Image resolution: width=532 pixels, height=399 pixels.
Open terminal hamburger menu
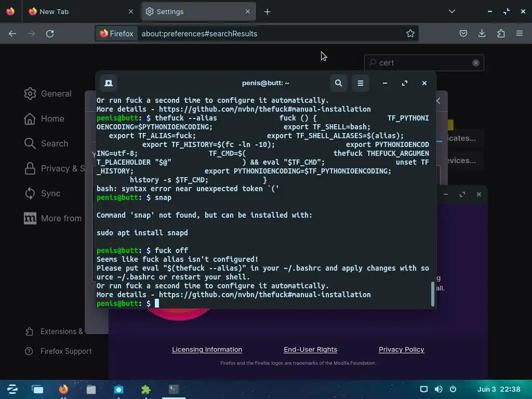361,83
